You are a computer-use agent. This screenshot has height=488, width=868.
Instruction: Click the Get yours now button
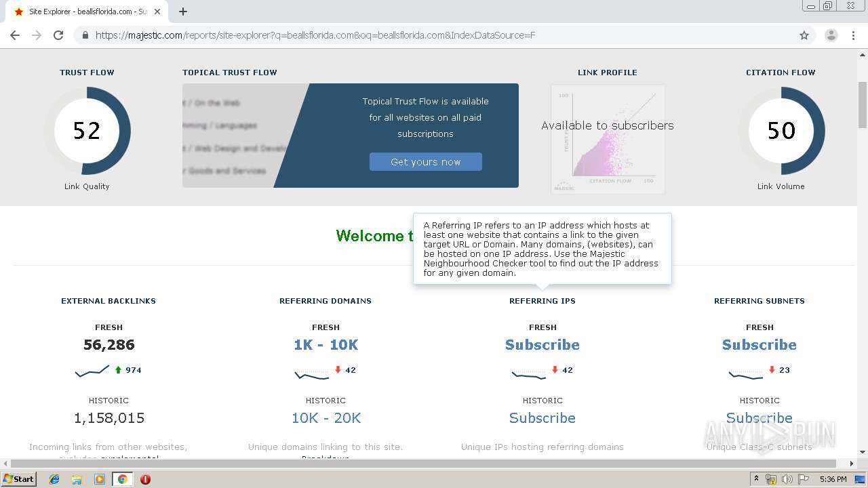(x=426, y=162)
